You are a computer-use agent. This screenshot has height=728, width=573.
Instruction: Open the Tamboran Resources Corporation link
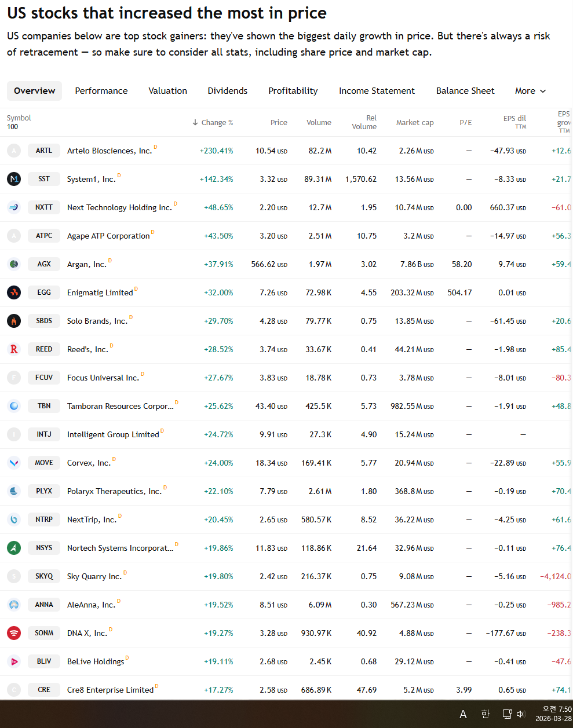click(121, 406)
